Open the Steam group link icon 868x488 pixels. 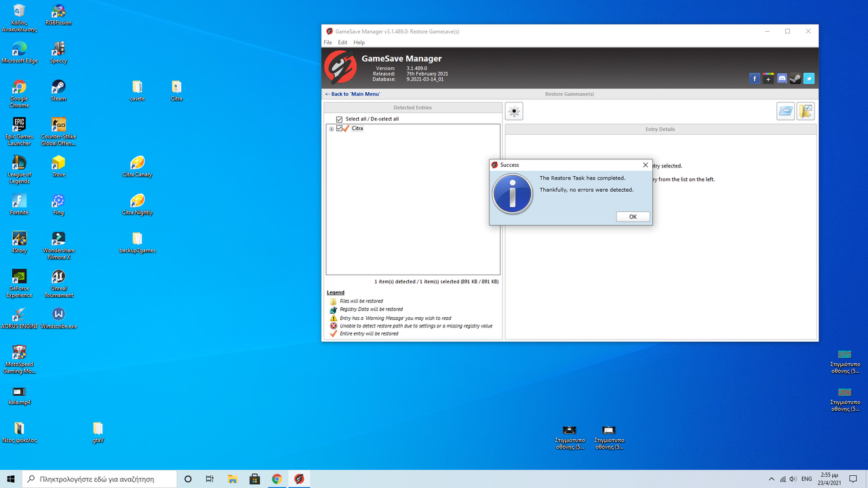click(x=795, y=79)
